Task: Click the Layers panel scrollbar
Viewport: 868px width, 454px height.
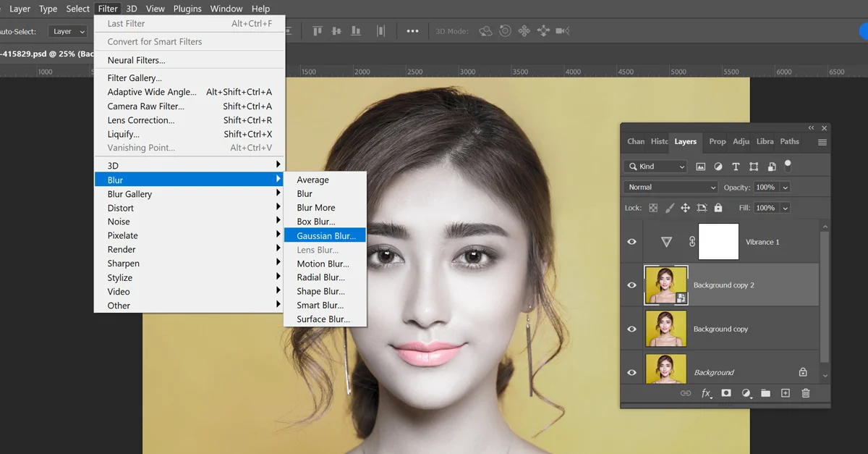Action: pyautogui.click(x=825, y=297)
